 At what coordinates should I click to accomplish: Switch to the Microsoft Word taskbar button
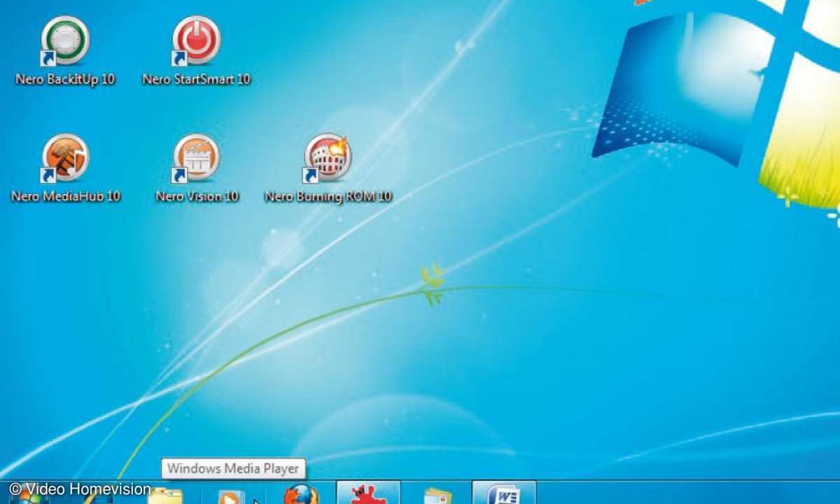click(504, 493)
